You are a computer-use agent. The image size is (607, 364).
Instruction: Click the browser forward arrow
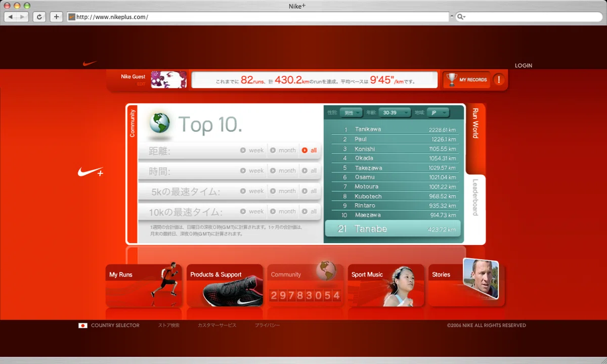tap(23, 17)
